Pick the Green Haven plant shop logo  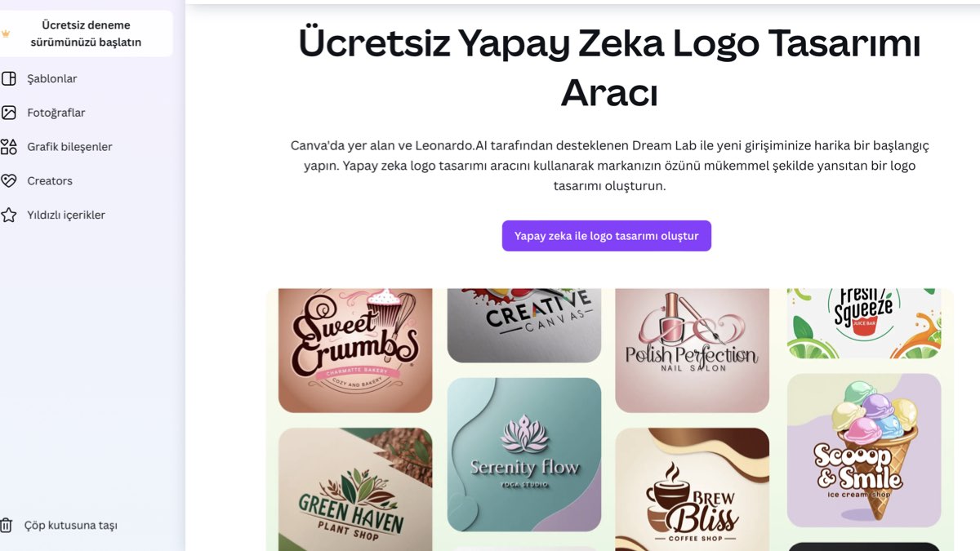355,490
